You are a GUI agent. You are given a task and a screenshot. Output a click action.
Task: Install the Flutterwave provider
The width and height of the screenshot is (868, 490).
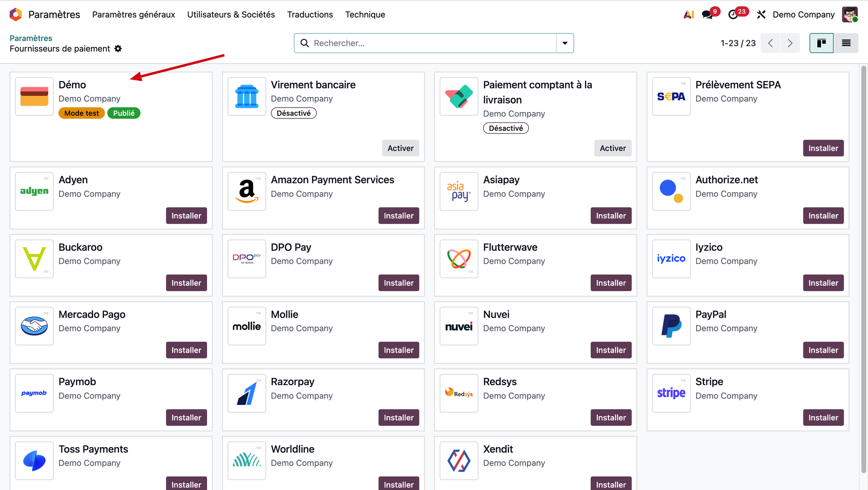(x=611, y=283)
